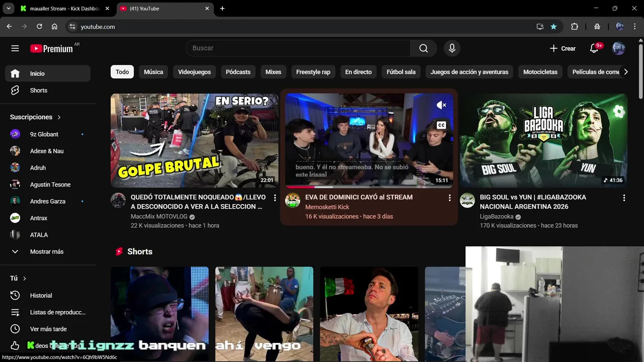Open GOLPE BRUTAL video thumbnail
Viewport: 644px width, 362px height.
point(194,140)
